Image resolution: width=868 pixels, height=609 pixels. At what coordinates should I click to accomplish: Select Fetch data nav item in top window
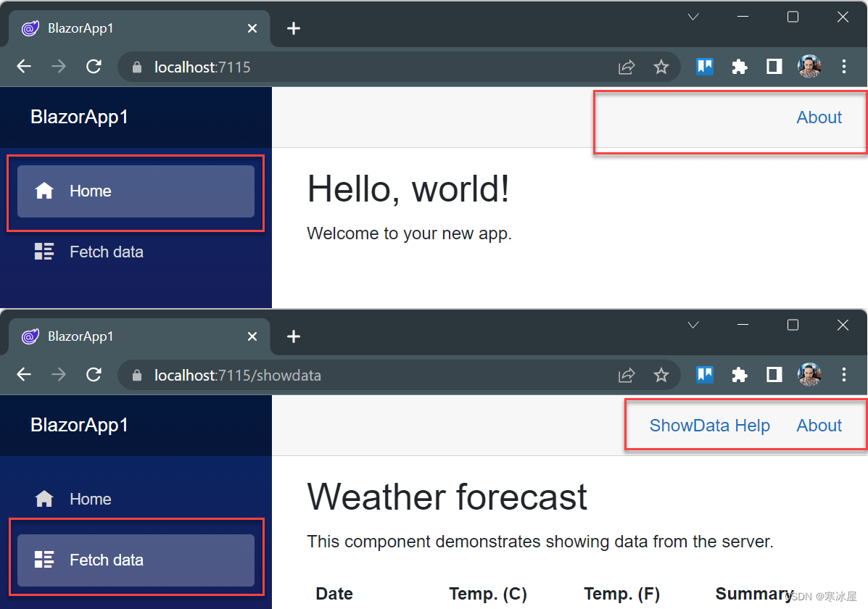pyautogui.click(x=136, y=252)
